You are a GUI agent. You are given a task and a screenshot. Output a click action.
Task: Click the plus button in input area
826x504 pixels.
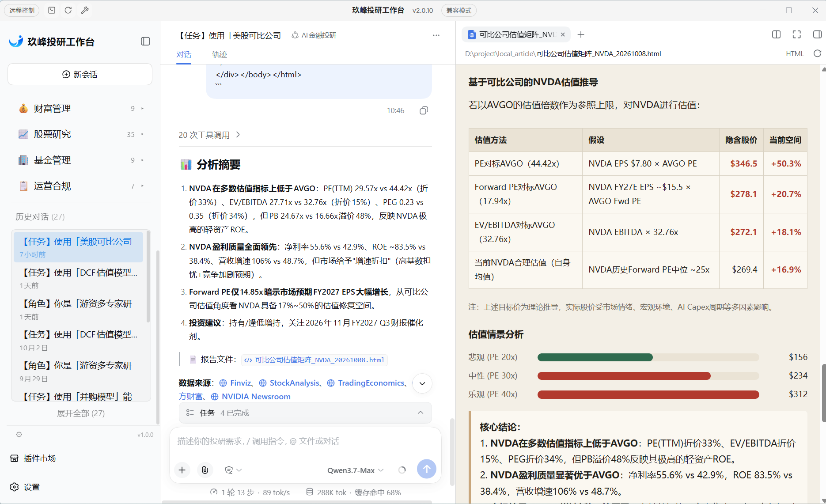point(182,470)
